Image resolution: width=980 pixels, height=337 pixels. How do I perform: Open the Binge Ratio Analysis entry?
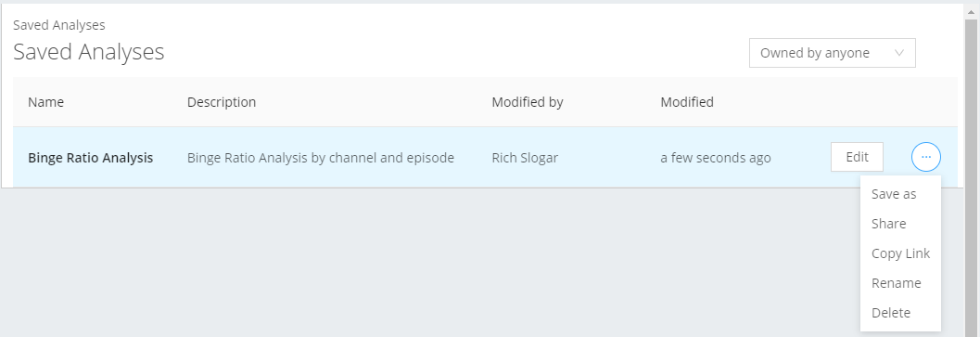pyautogui.click(x=91, y=158)
